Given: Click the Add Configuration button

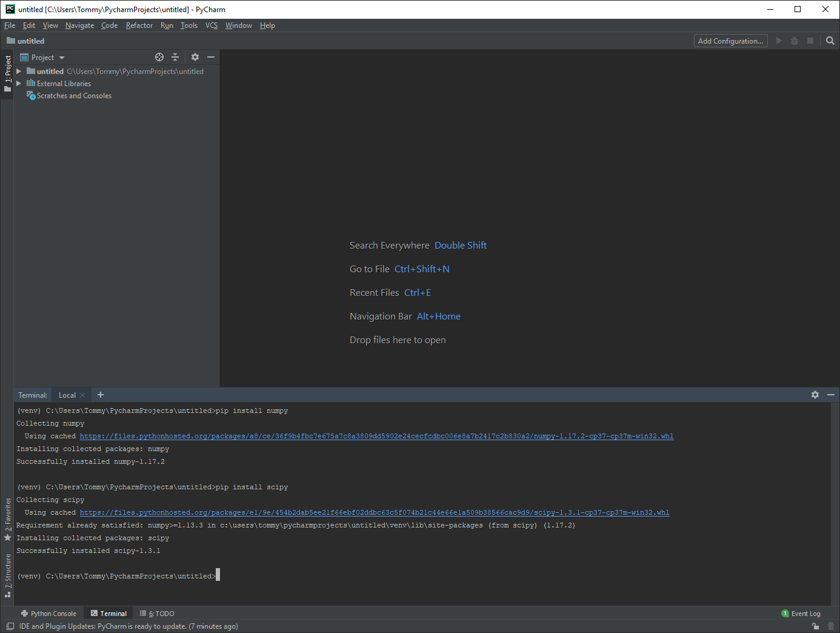Looking at the screenshot, I should point(730,41).
